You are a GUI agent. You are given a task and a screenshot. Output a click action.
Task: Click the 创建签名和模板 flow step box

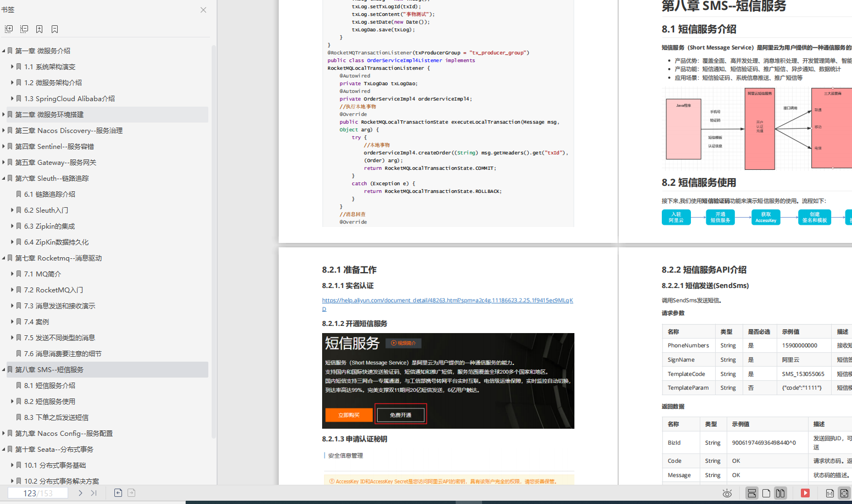coord(815,217)
